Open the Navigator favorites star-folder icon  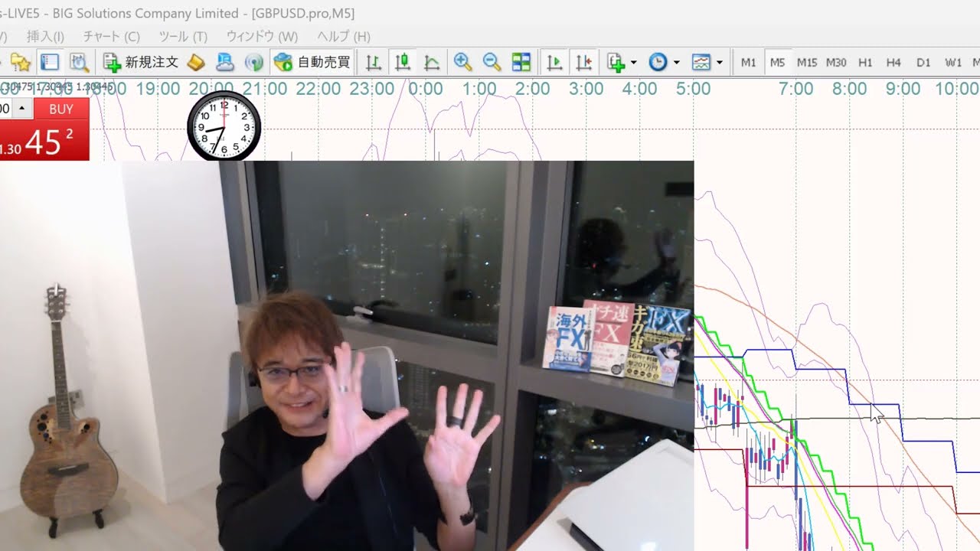click(x=21, y=62)
